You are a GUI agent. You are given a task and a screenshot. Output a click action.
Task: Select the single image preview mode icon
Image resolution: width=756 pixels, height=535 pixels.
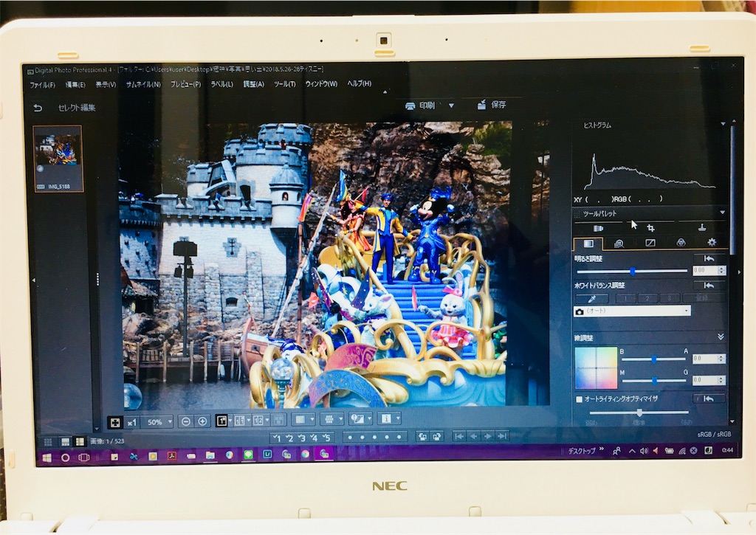click(222, 421)
